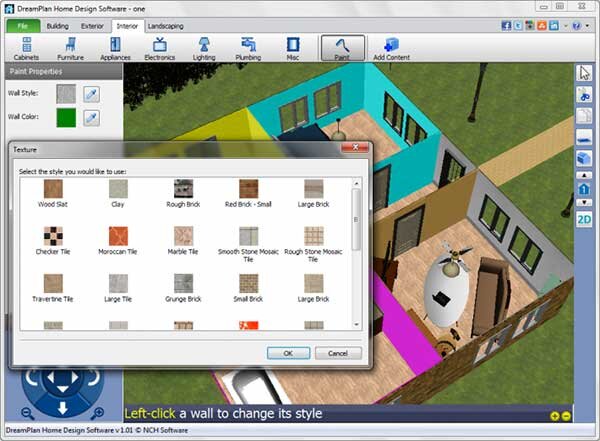Screen dimensions: 600x441
Task: Choose the Wood Slat texture
Action: [x=53, y=194]
